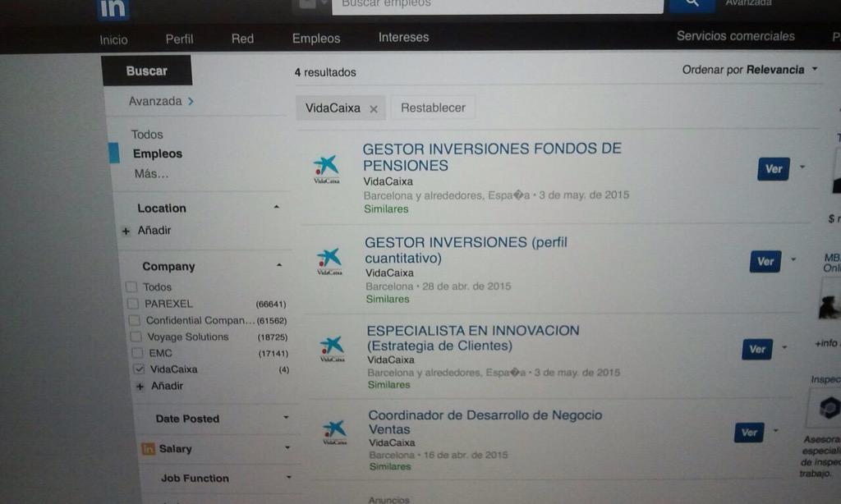Click the '4 resultados' count text
The width and height of the screenshot is (841, 504).
325,72
